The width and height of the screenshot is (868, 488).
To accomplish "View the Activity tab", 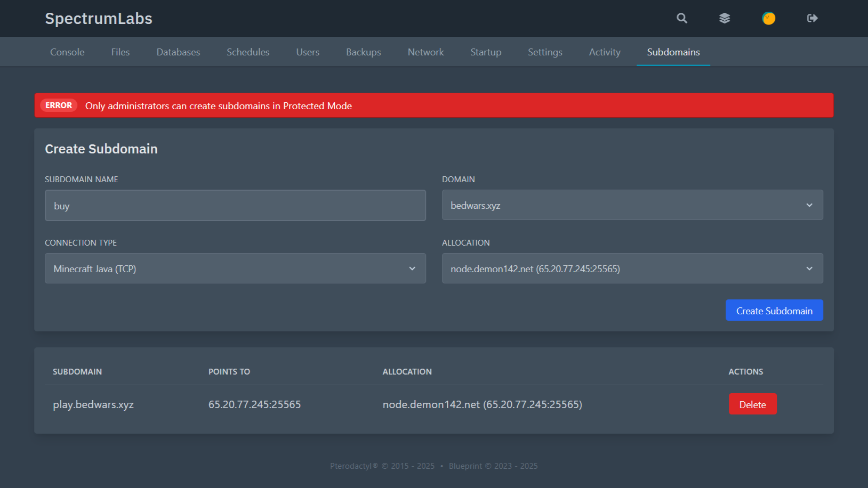I will pyautogui.click(x=605, y=52).
